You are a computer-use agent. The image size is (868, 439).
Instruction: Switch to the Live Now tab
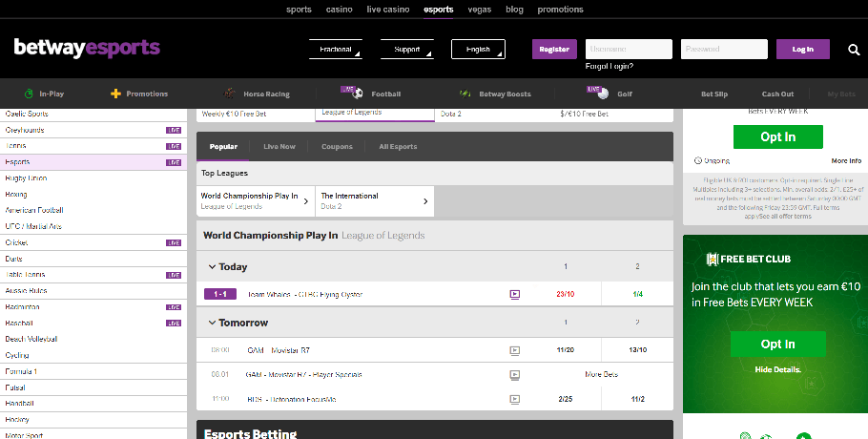[279, 147]
